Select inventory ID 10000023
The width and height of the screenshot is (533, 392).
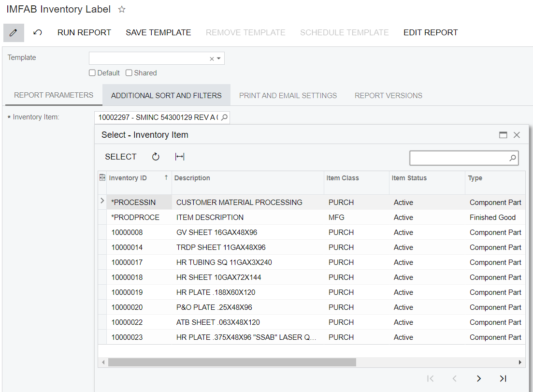pyautogui.click(x=127, y=337)
